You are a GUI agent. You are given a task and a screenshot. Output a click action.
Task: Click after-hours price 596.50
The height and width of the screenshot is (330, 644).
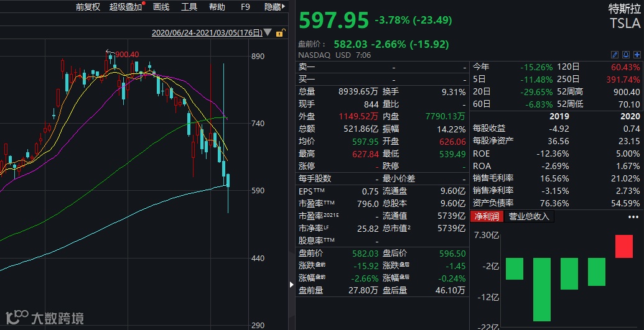tap(452, 253)
